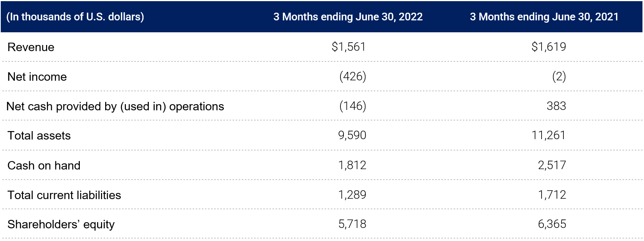Click the 383 operations cash value
The height and width of the screenshot is (241, 644).
point(556,106)
